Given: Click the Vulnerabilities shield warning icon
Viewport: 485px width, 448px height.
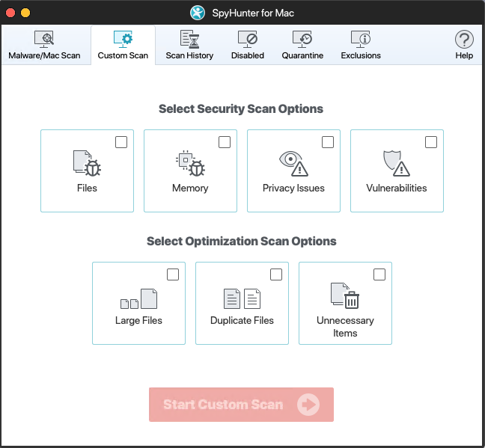Looking at the screenshot, I should click(x=397, y=162).
